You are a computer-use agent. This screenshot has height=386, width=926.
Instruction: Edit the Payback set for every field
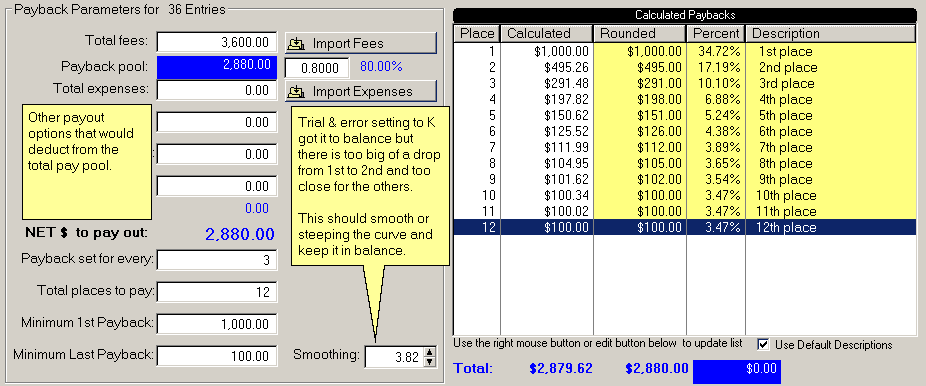pyautogui.click(x=217, y=260)
